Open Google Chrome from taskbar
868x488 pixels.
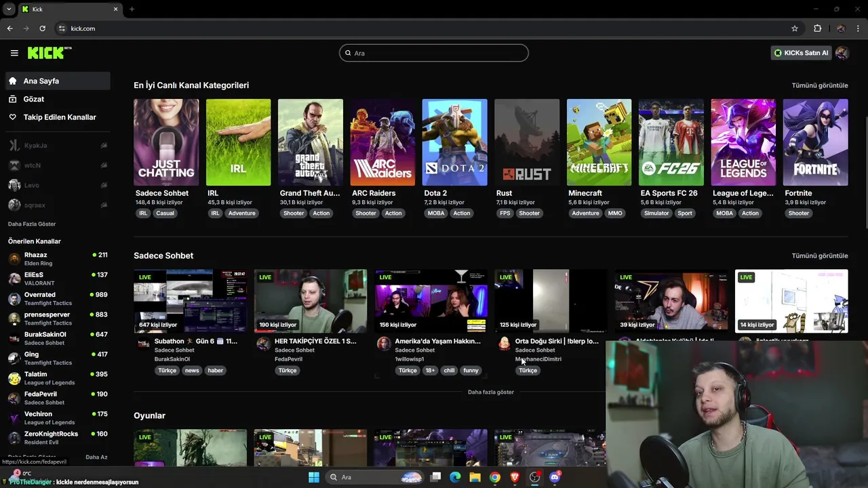tap(495, 477)
